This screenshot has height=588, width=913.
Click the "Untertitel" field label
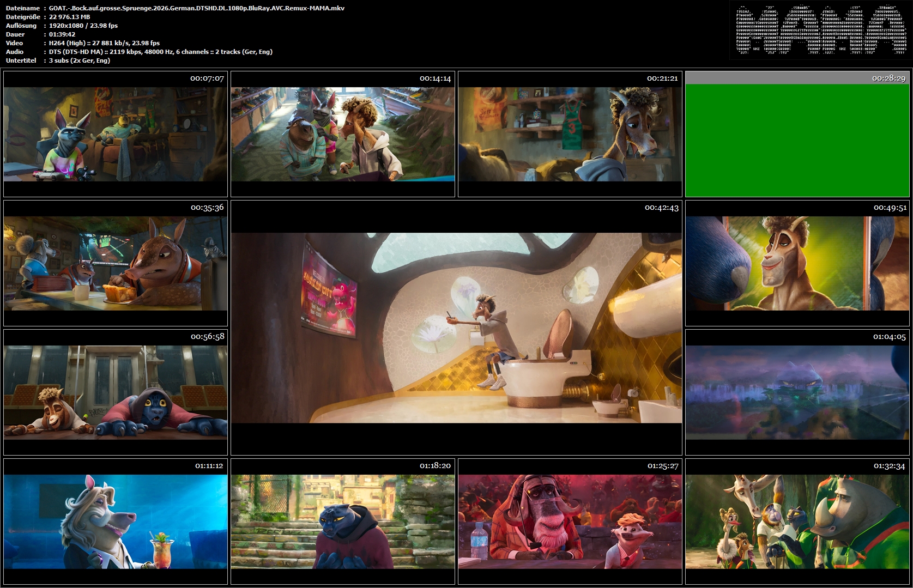21,60
